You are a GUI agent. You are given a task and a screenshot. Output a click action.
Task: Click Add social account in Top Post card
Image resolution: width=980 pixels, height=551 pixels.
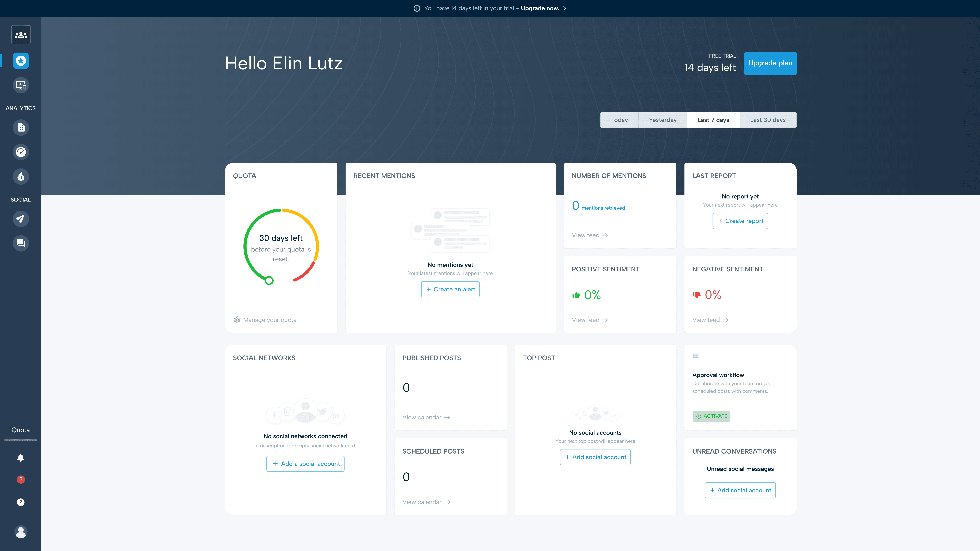pyautogui.click(x=595, y=457)
